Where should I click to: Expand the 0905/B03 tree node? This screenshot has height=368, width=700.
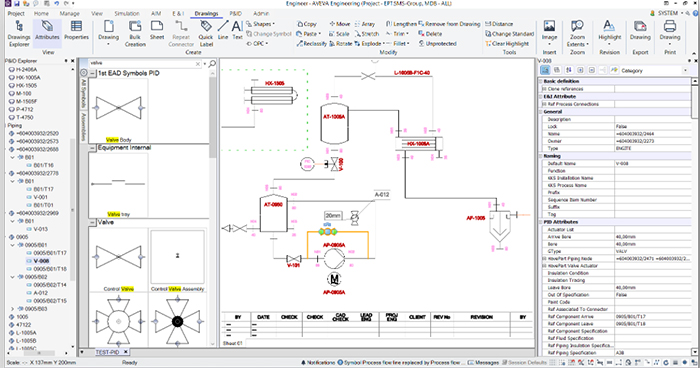click(13, 309)
